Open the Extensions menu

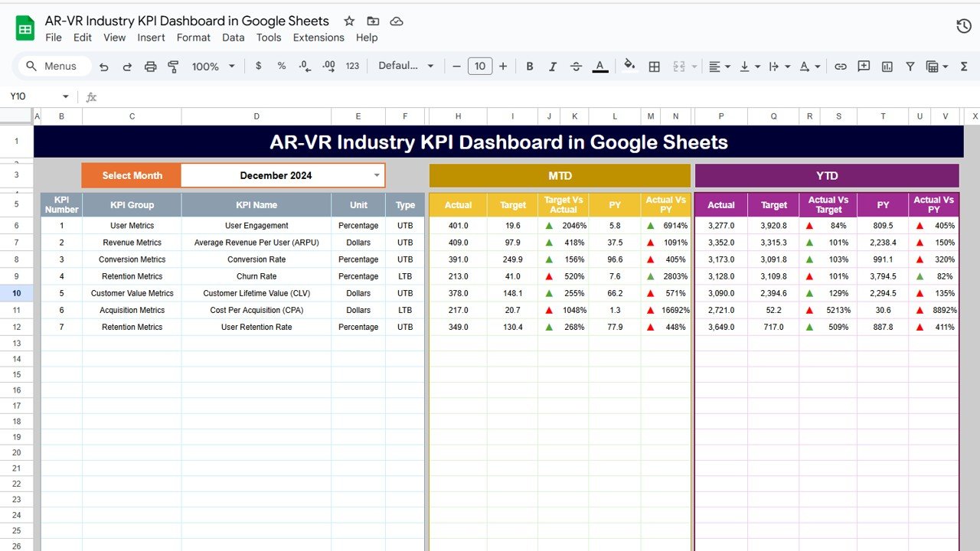(318, 37)
